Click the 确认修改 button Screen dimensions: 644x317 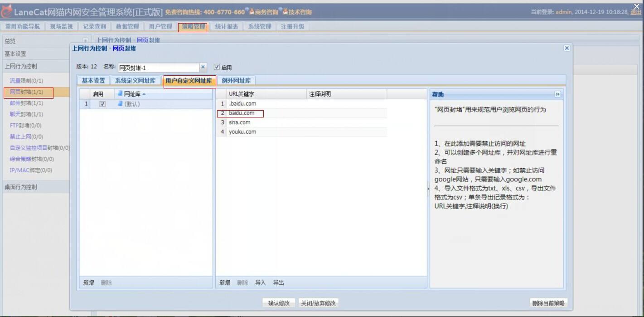pyautogui.click(x=279, y=303)
